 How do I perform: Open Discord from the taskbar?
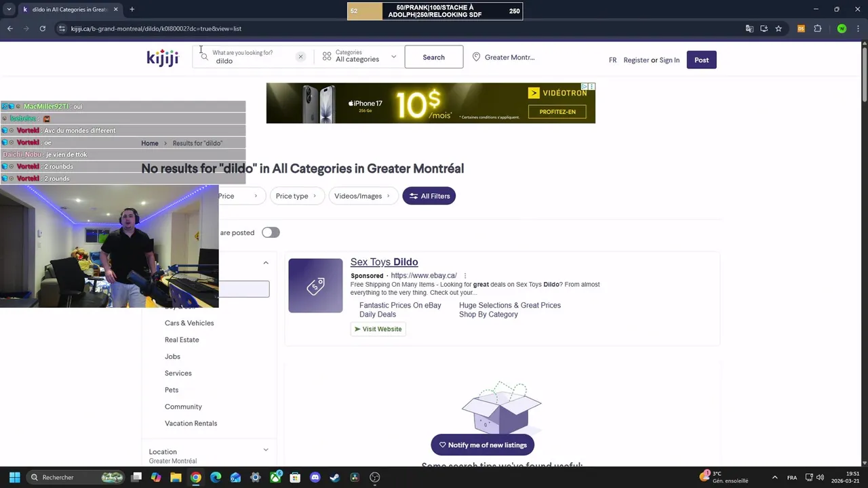tap(315, 477)
